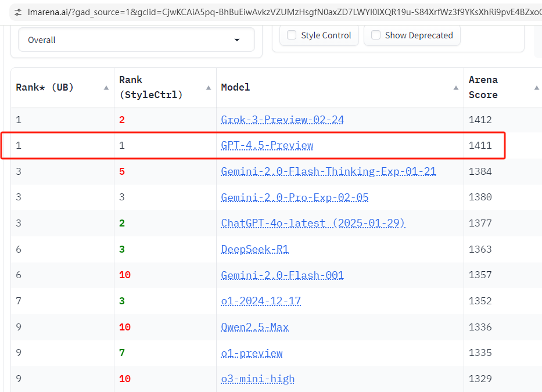Open the o1-2024-12-17 model link
This screenshot has height=392, width=542.
pyautogui.click(x=261, y=301)
